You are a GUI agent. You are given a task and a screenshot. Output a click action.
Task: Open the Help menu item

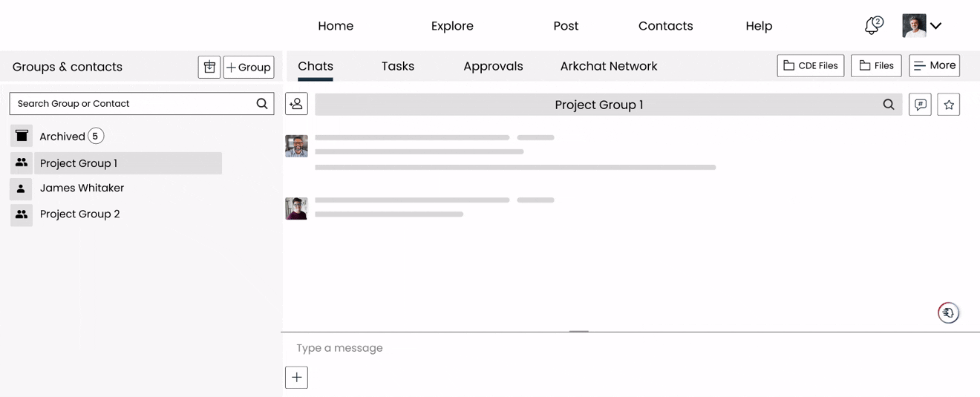[x=759, y=26]
